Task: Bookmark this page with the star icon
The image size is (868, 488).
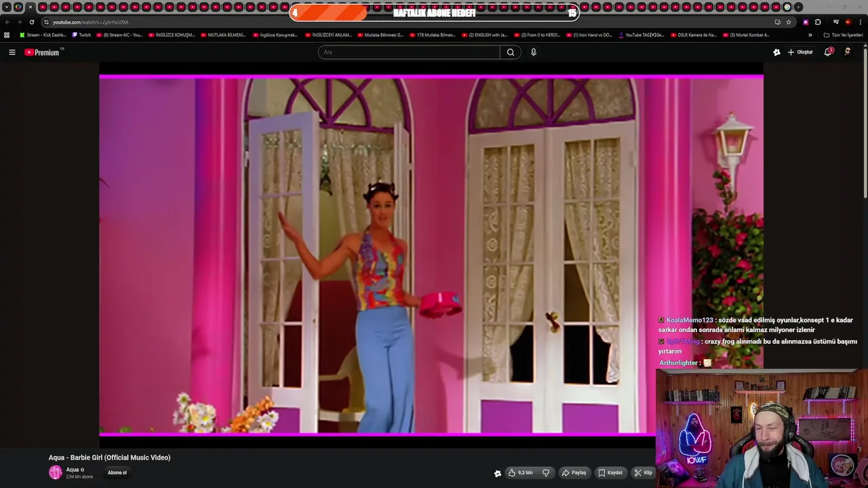Action: pos(789,22)
